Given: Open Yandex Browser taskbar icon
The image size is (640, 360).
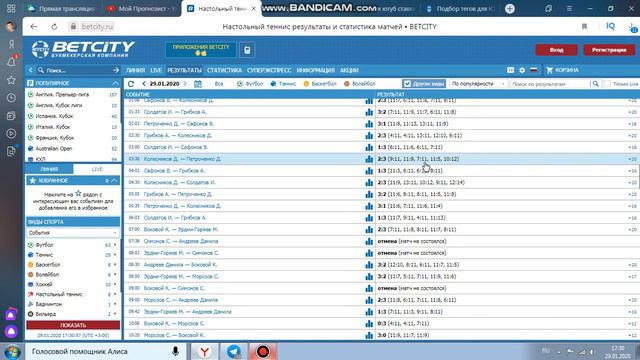Looking at the screenshot, I should point(204,351).
